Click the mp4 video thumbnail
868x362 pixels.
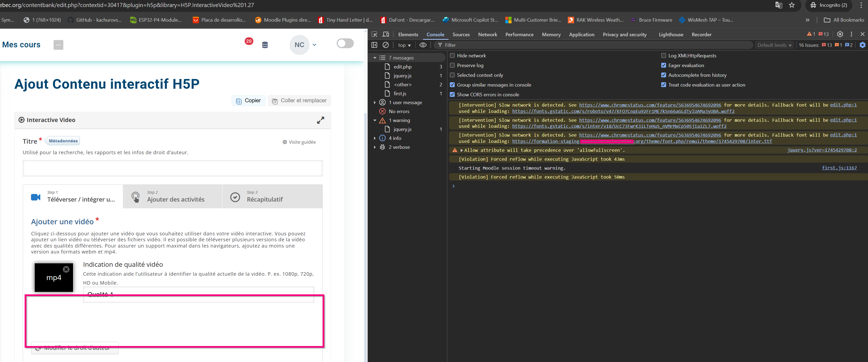[54, 278]
